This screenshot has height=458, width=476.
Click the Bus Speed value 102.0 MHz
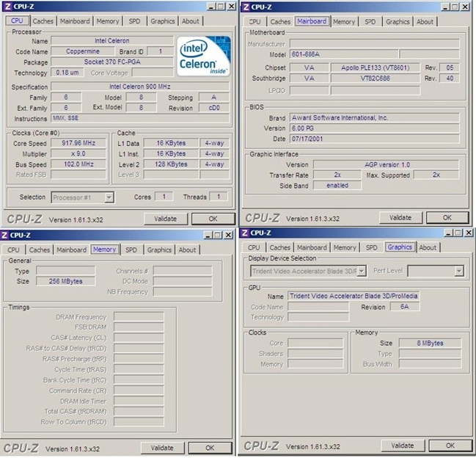tap(78, 164)
